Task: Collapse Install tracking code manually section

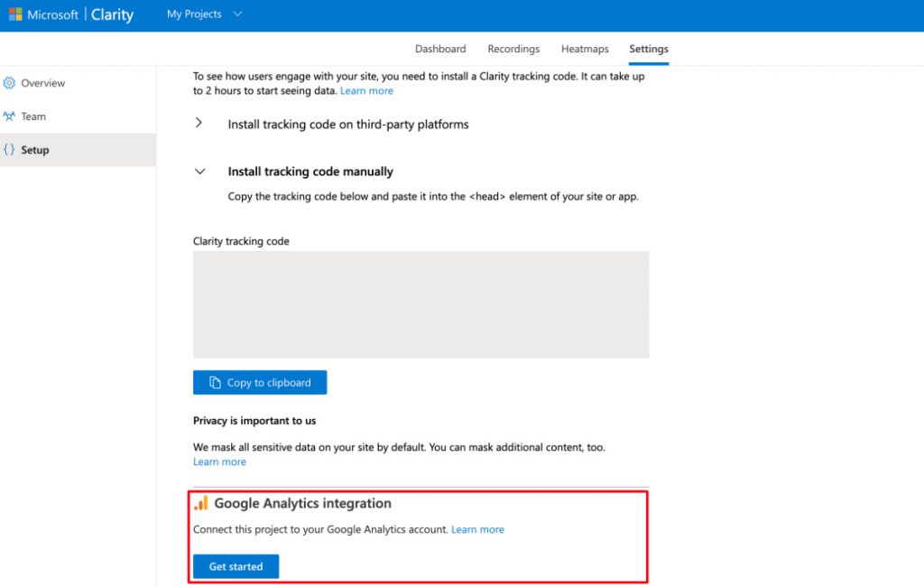Action: coord(199,172)
